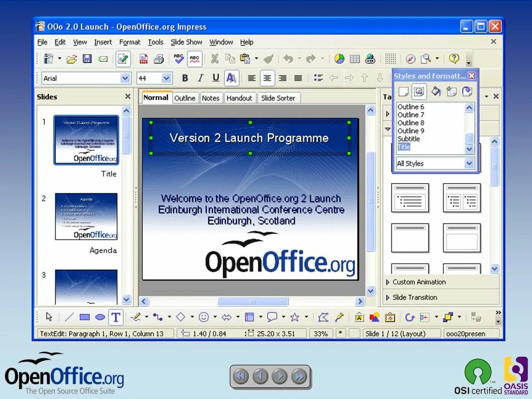The image size is (532, 399).
Task: Set paragraph alignment to justified
Action: click(298, 78)
